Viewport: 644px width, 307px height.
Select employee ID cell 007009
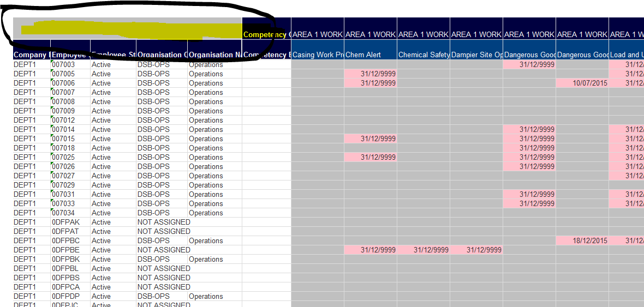[70, 111]
